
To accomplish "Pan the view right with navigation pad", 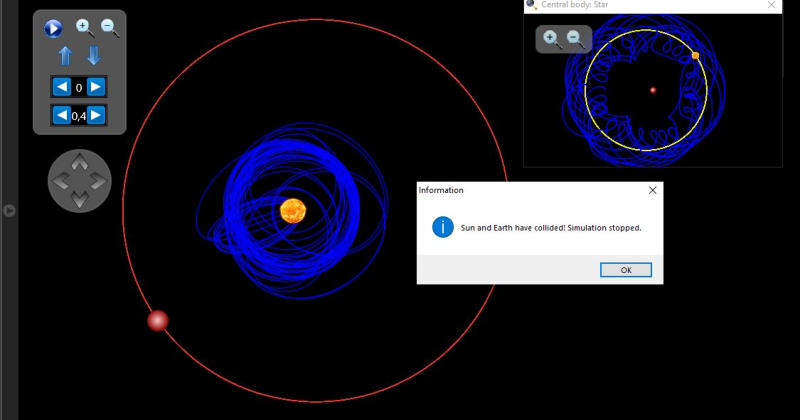I will (x=97, y=181).
